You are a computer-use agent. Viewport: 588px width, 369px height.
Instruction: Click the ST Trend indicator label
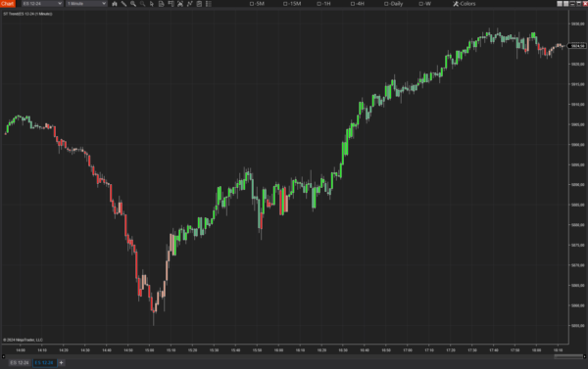27,14
